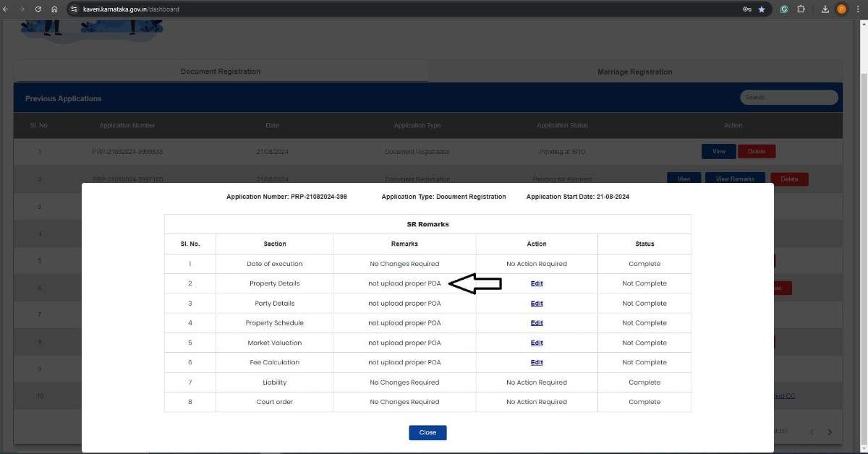The width and height of the screenshot is (868, 454).
Task: Click the Chrome profile avatar
Action: coord(841,9)
